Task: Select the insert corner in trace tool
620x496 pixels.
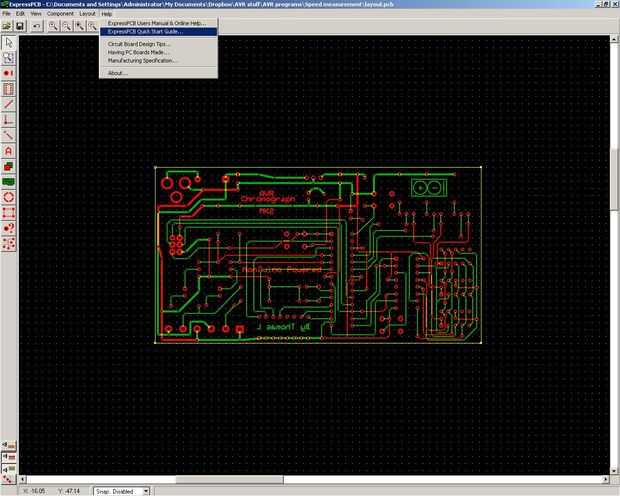Action: (x=9, y=119)
